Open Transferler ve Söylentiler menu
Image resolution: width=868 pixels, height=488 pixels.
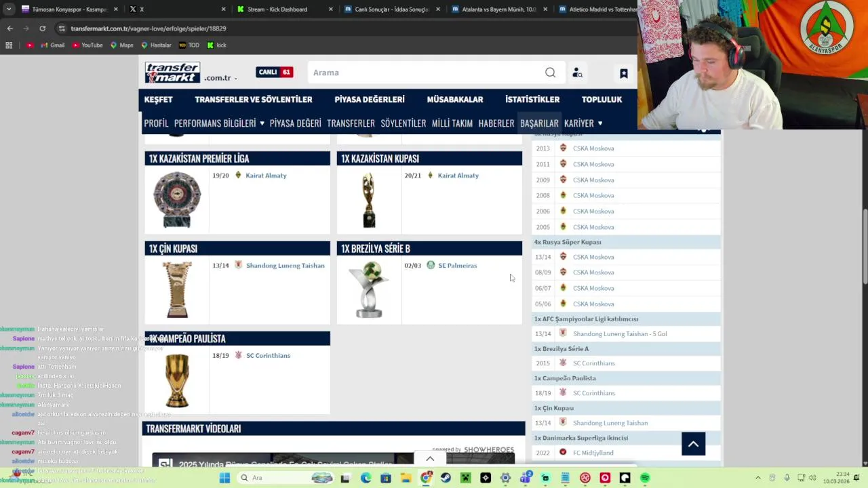point(254,100)
